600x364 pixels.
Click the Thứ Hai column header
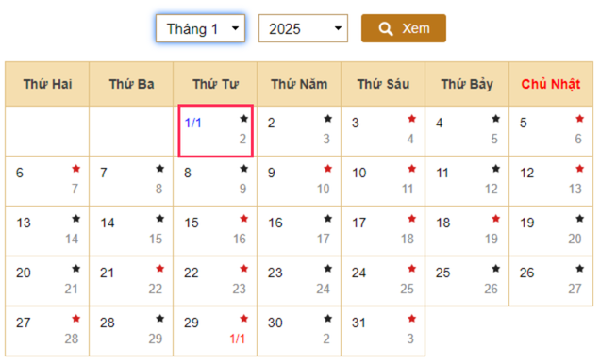[47, 84]
